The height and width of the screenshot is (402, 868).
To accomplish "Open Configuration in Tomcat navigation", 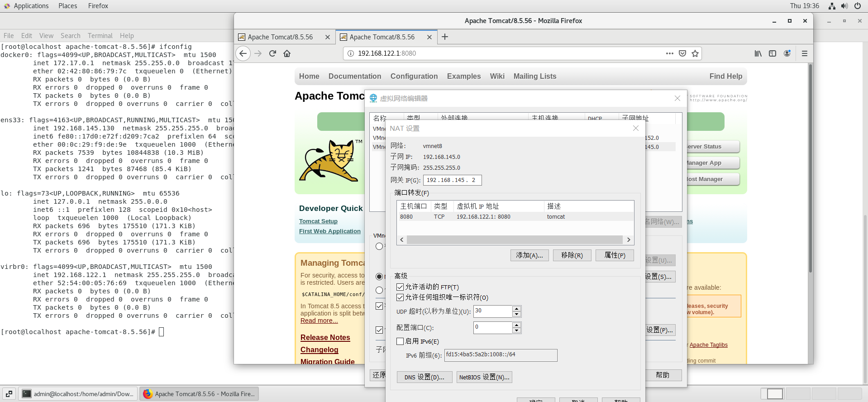I will (x=414, y=77).
